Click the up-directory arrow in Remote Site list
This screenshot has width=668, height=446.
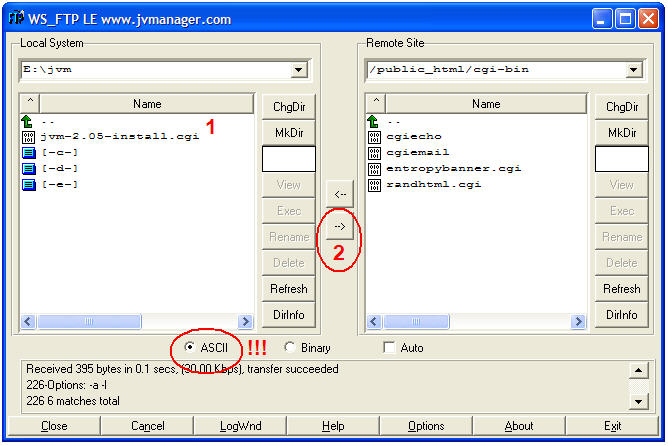(x=373, y=122)
